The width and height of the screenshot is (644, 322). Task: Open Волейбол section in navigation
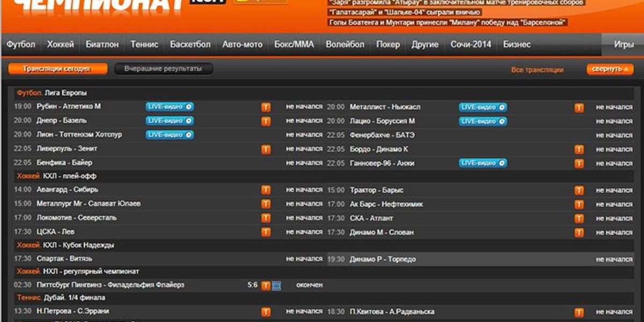[345, 45]
